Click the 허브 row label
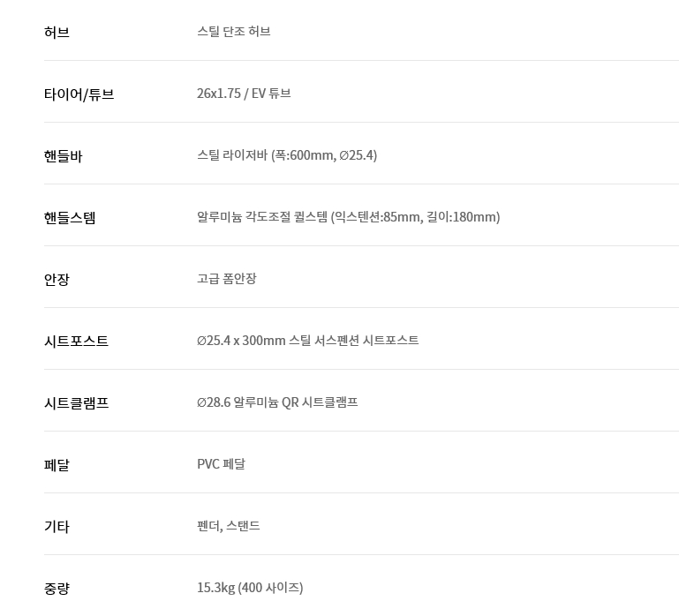Viewport: 679px width, 616px height. [57, 33]
